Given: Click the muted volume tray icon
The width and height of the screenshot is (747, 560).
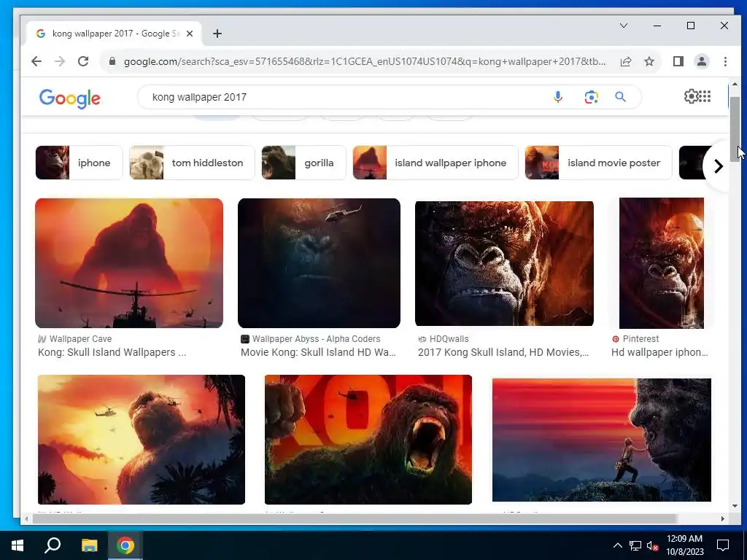Looking at the screenshot, I should (653, 545).
